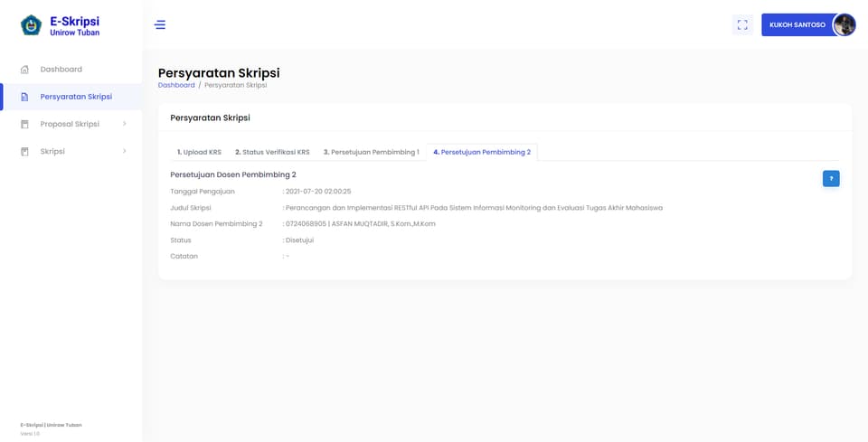Click the Disetujui status value
The image size is (868, 442).
[299, 240]
